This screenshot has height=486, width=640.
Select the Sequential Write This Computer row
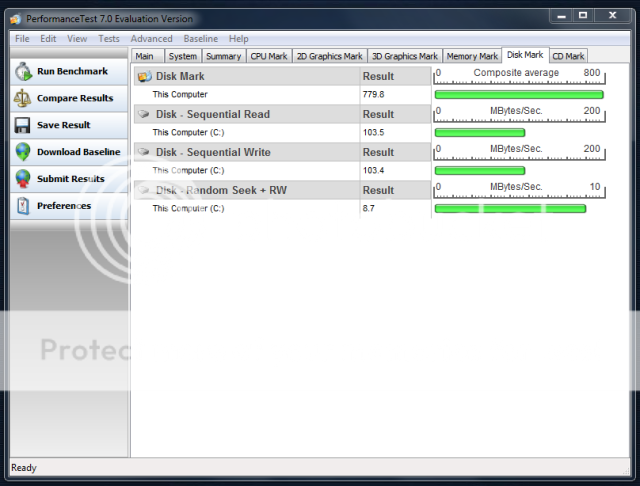[245, 170]
